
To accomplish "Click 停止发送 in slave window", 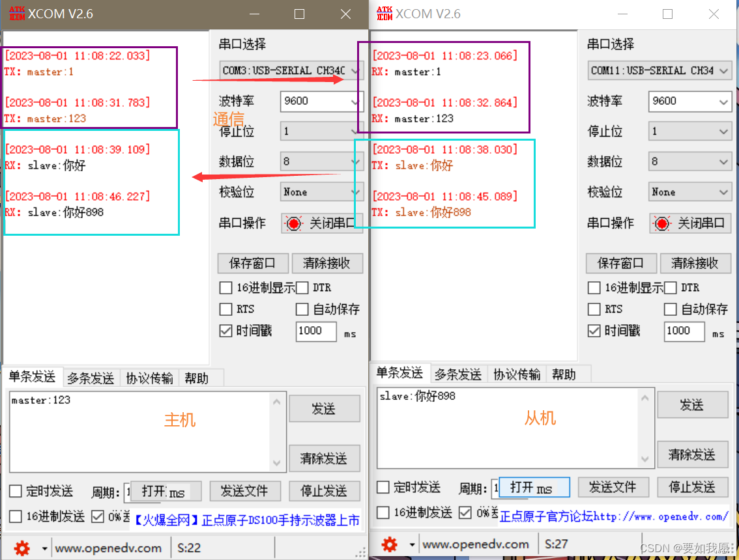I will point(692,487).
